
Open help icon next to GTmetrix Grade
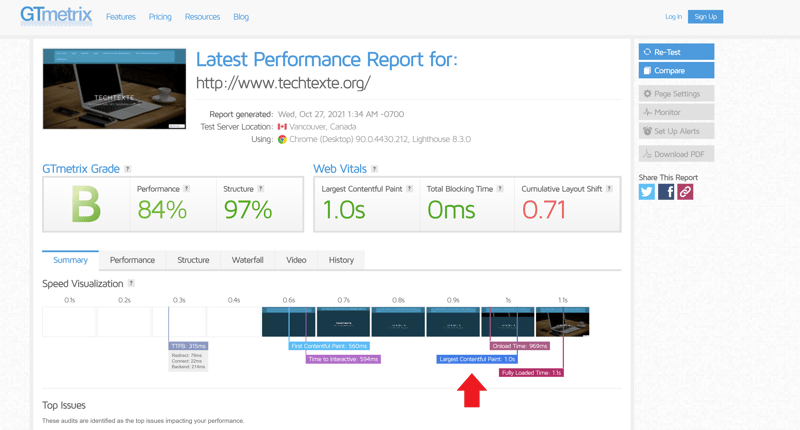click(x=128, y=169)
